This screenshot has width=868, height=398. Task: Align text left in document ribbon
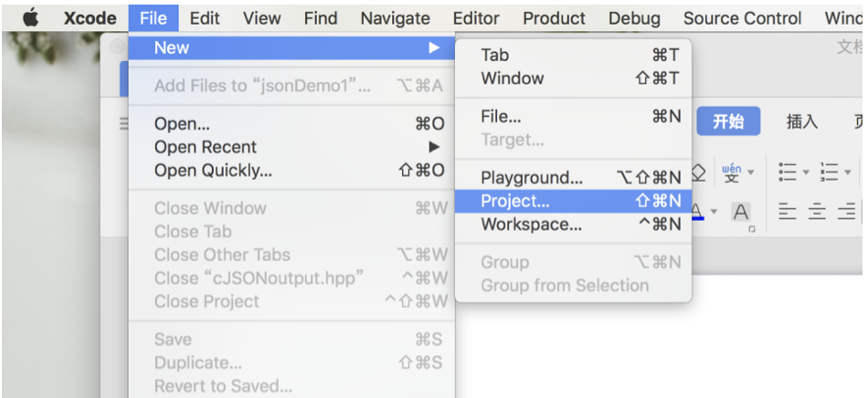(x=788, y=212)
